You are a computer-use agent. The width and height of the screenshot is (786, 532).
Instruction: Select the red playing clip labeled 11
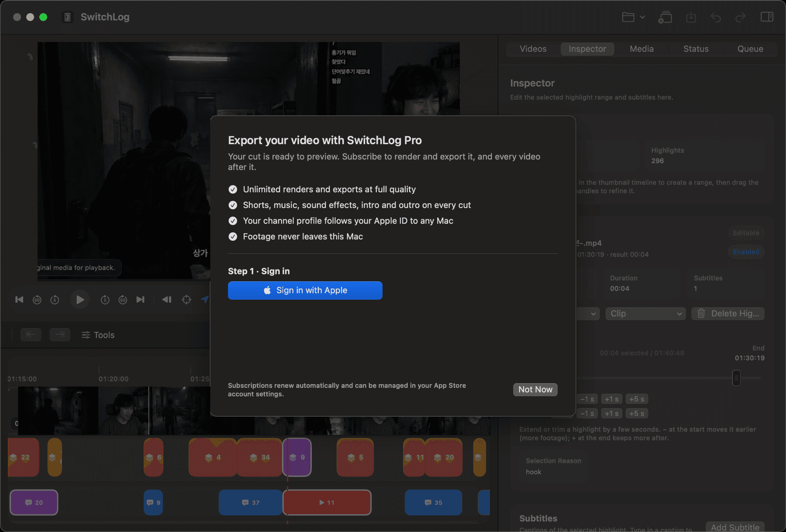(327, 503)
